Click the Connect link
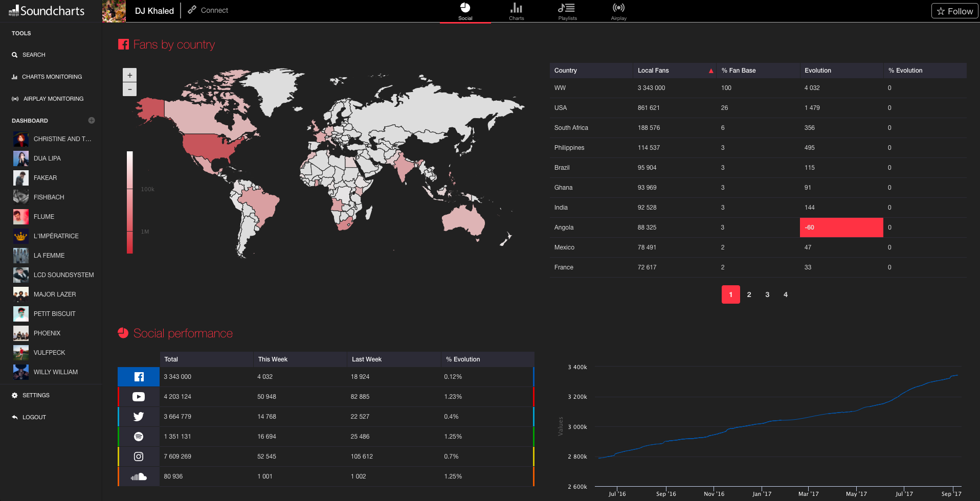Image resolution: width=980 pixels, height=501 pixels. (208, 10)
